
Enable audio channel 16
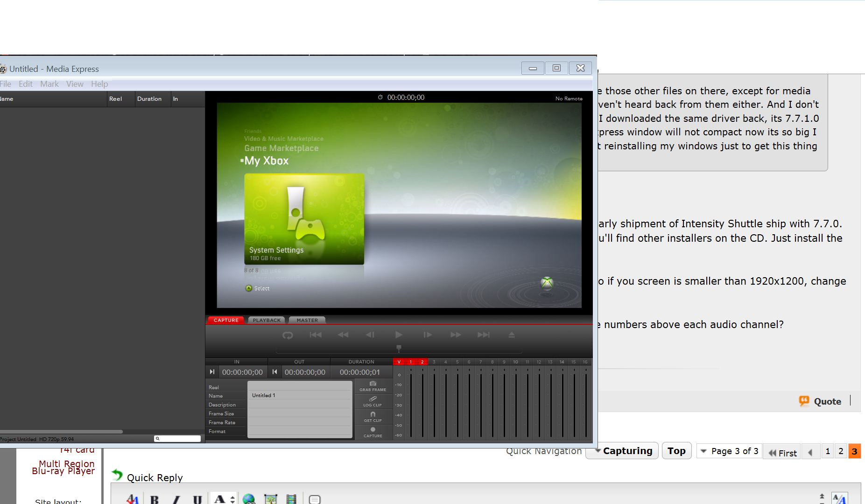coord(585,362)
